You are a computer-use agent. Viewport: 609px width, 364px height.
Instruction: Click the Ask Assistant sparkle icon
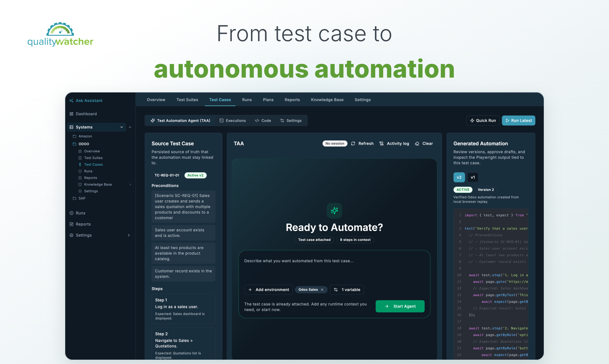coord(71,101)
